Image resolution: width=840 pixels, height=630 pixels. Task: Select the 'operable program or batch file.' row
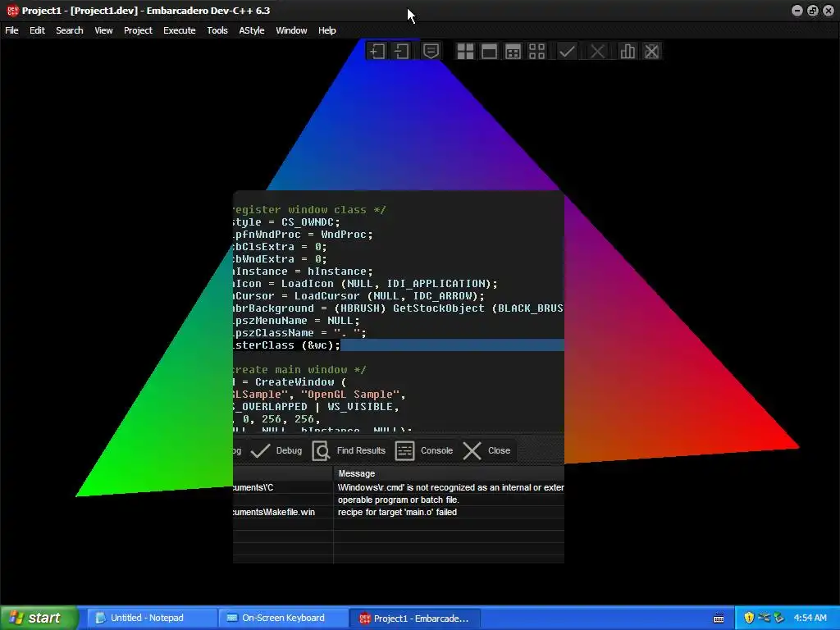click(x=398, y=500)
